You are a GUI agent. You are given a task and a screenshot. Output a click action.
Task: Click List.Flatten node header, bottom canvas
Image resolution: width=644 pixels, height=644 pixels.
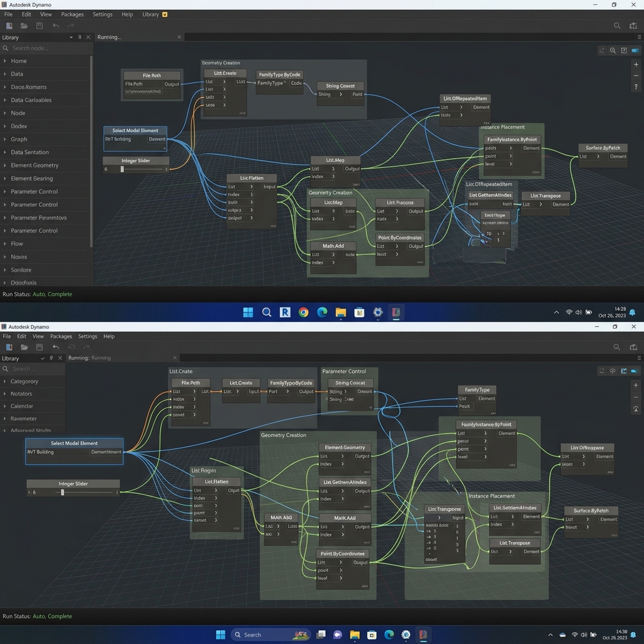pyautogui.click(x=216, y=481)
